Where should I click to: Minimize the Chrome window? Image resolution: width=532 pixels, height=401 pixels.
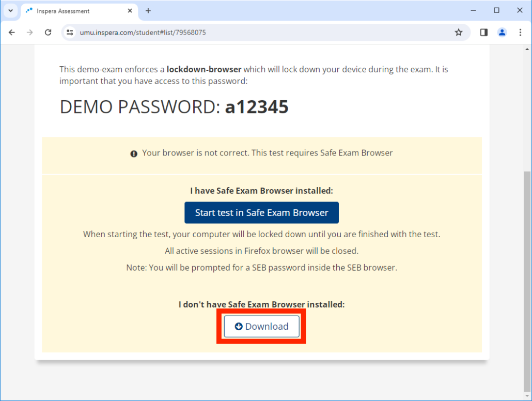[x=473, y=10]
